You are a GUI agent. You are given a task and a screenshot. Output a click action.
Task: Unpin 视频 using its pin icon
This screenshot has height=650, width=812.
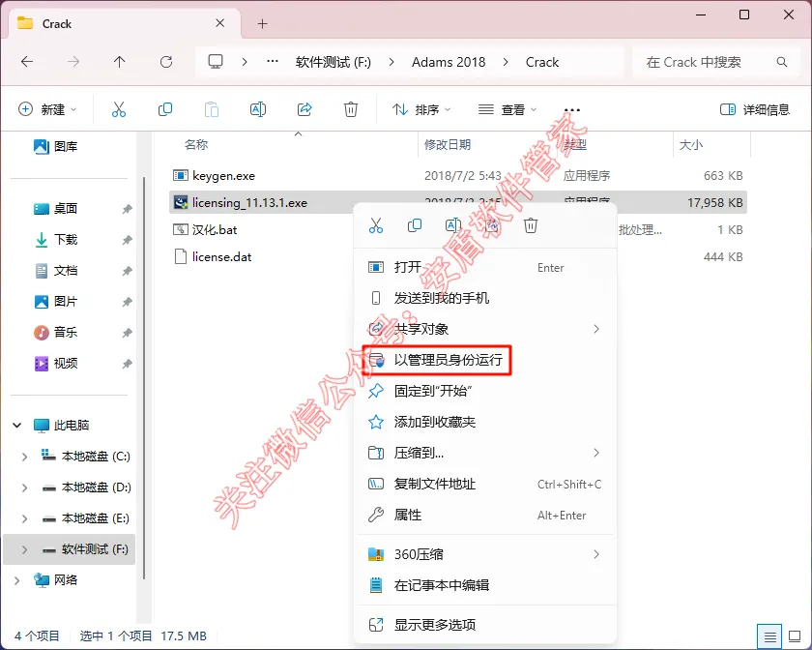coord(127,364)
